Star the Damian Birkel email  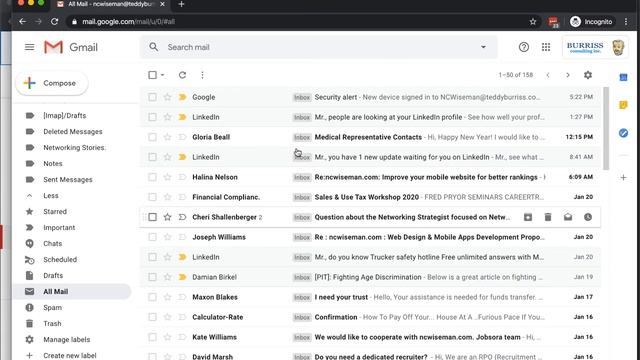point(167,277)
